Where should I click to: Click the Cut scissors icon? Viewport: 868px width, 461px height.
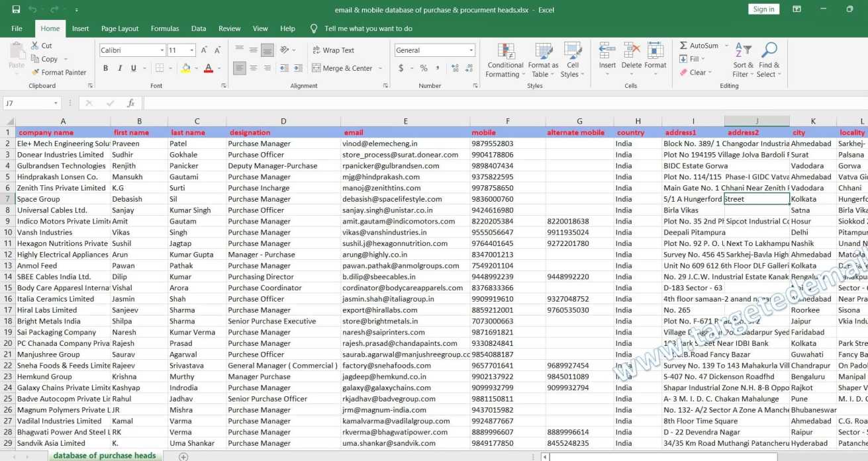[x=35, y=46]
